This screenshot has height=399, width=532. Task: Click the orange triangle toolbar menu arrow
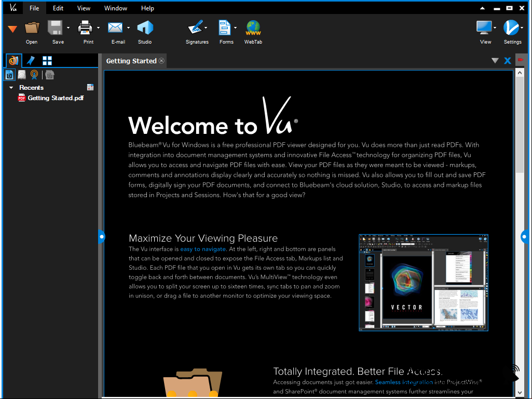[12, 29]
